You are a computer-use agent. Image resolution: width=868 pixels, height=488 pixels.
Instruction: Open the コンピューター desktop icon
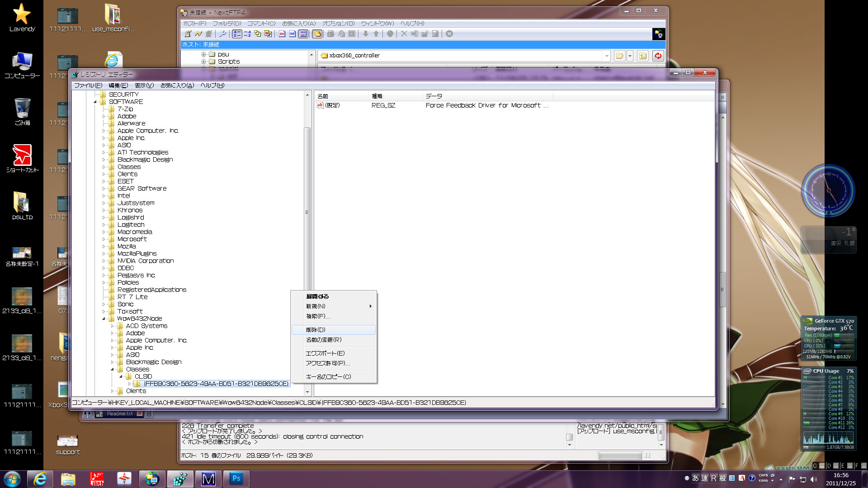point(22,65)
